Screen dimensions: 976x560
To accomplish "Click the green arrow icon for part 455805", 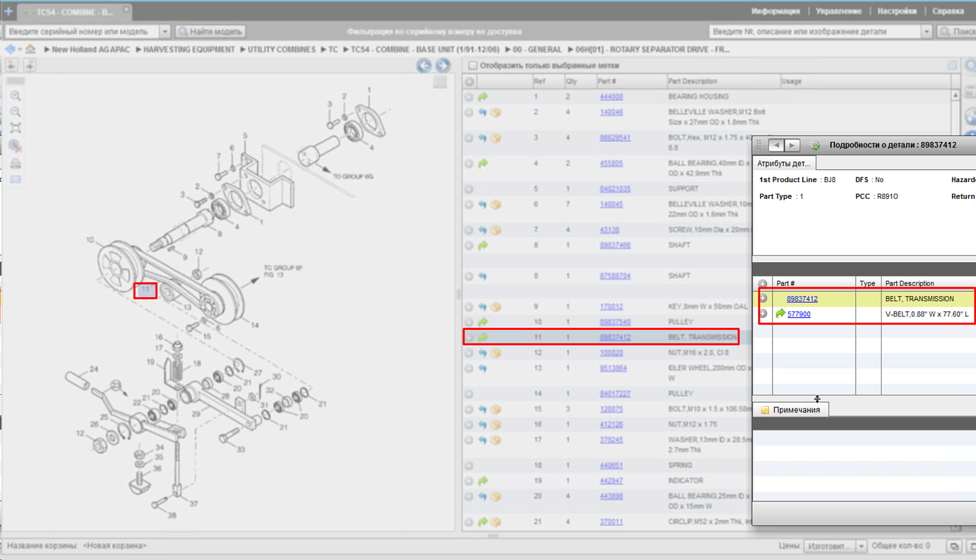I will [x=483, y=164].
